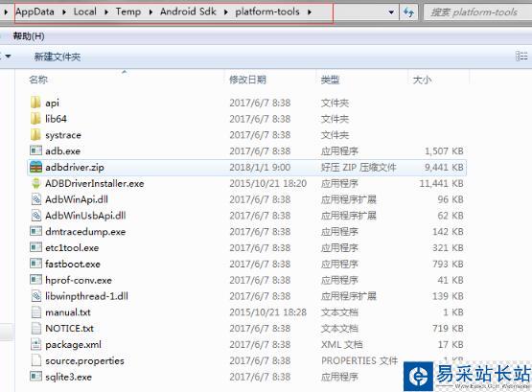Select the sqlite3.exe file name

(x=68, y=377)
